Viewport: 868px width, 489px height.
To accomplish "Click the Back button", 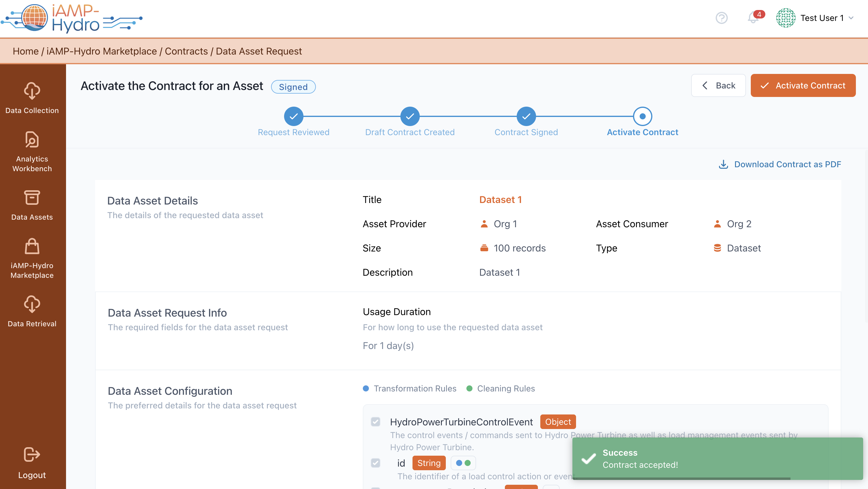I will pos(718,86).
